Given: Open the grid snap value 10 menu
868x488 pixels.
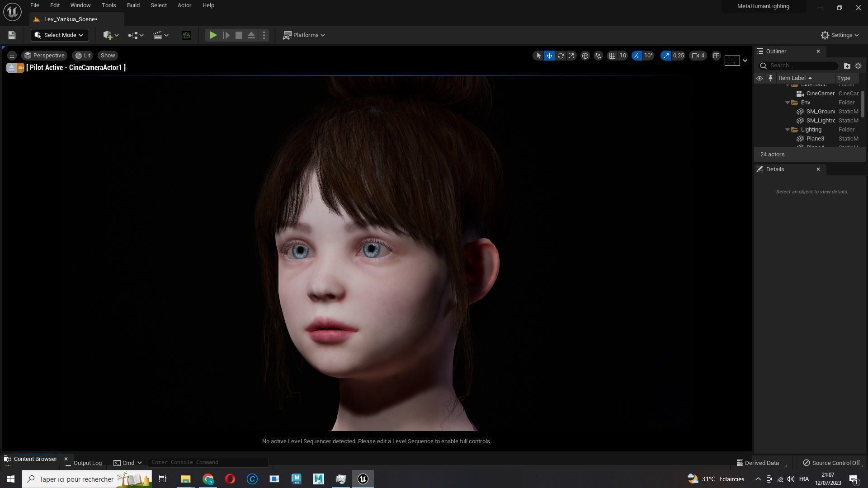Looking at the screenshot, I should (x=623, y=56).
